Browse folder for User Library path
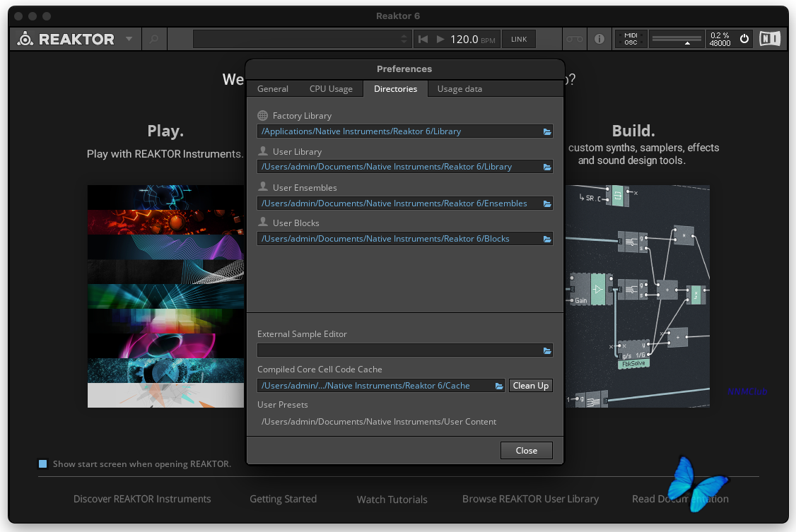This screenshot has width=796, height=532. pos(547,167)
